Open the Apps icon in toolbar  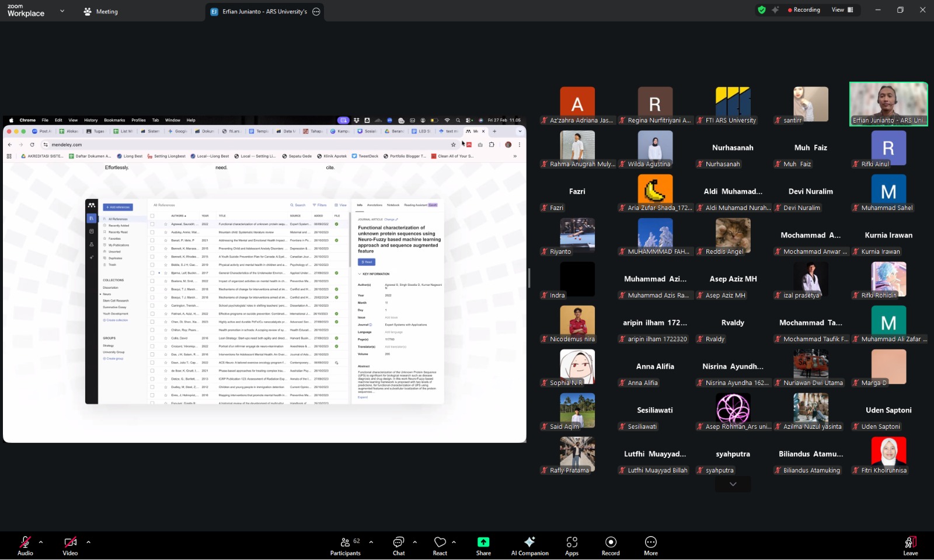tap(571, 545)
